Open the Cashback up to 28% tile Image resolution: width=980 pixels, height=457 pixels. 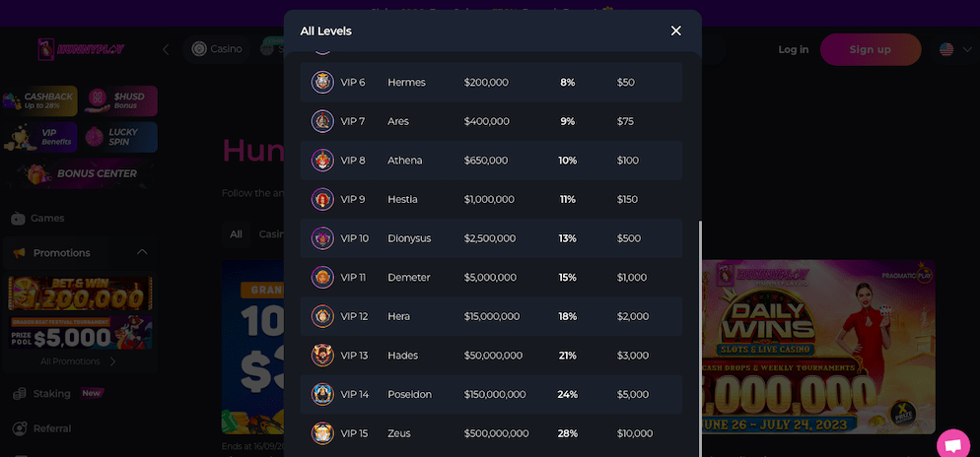coord(39,100)
